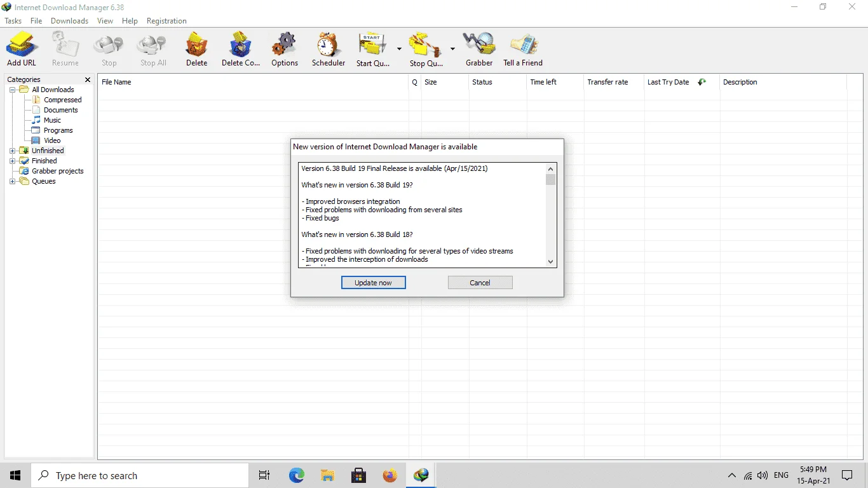
Task: Close the Categories panel
Action: tap(88, 79)
